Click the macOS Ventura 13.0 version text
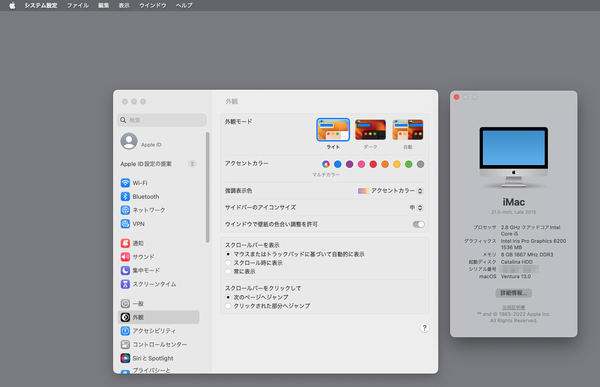Screen dimensions: 600x387 pos(516,276)
